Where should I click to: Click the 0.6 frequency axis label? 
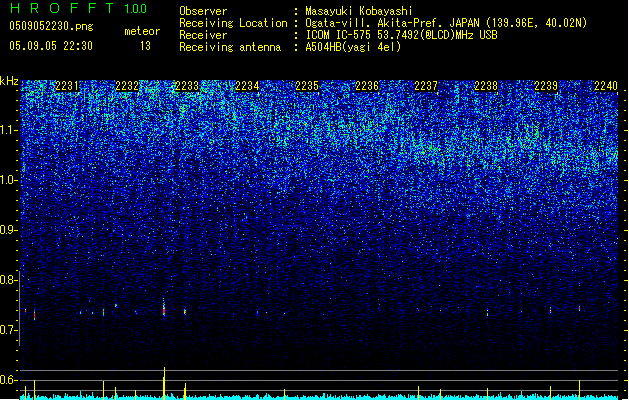[9, 380]
